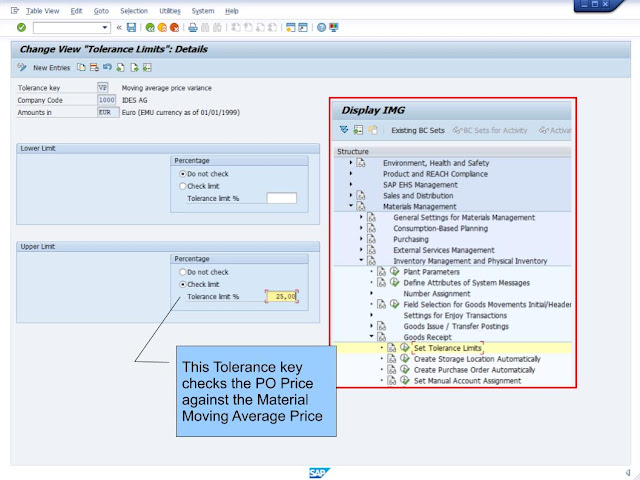Click Existing BC Sets button
Image resolution: width=640 pixels, height=480 pixels.
point(418,130)
